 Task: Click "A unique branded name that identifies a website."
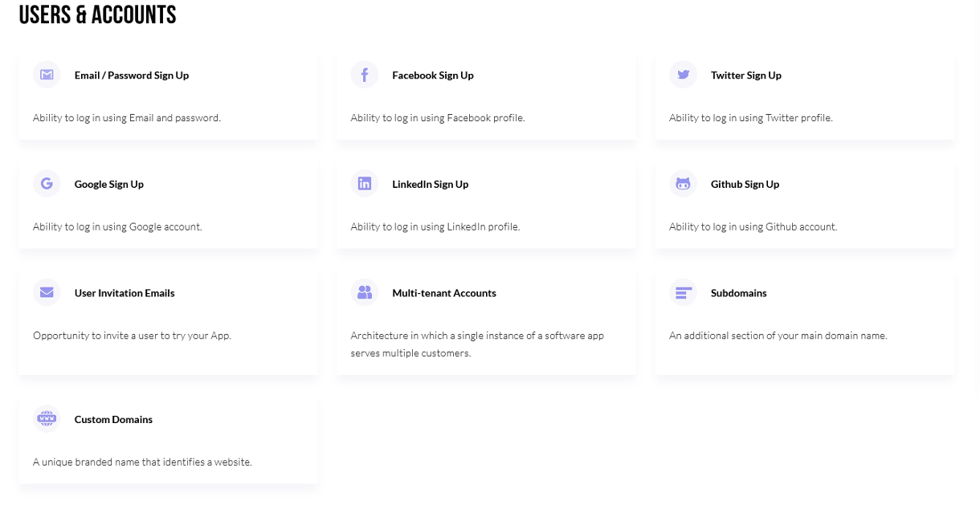142,462
